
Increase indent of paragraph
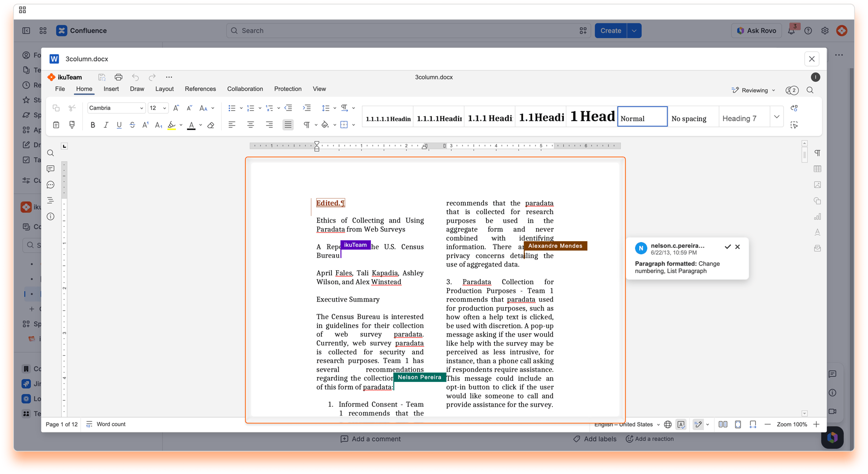[x=307, y=108]
